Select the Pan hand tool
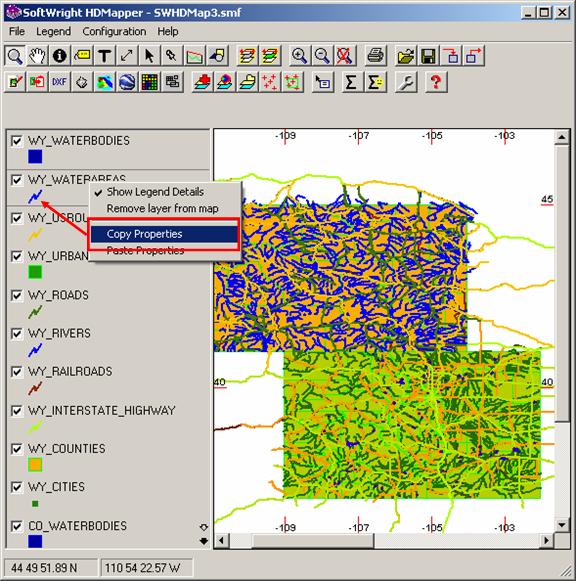This screenshot has width=576, height=581. coord(37,56)
